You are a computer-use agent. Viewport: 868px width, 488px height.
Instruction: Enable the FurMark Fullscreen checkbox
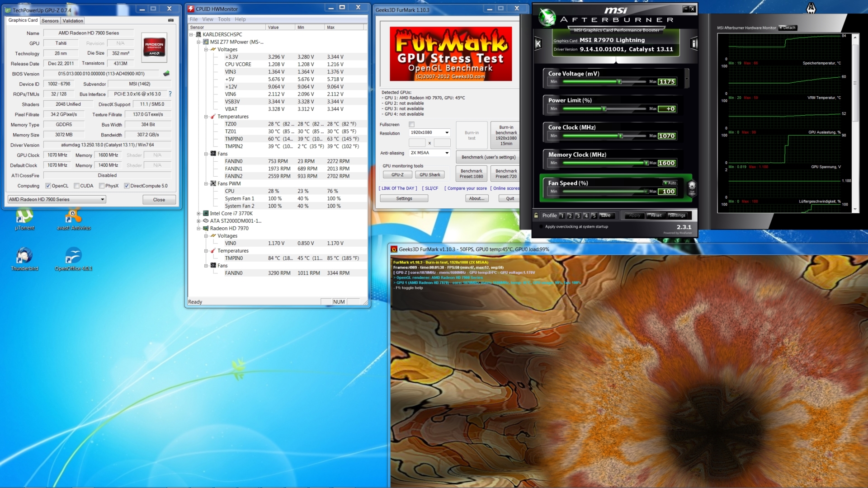411,124
